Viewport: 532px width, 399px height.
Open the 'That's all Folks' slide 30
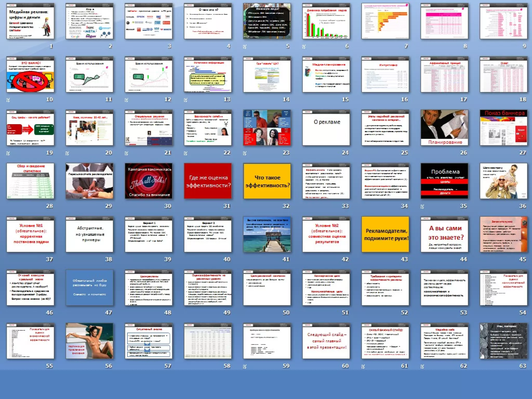[149, 181]
